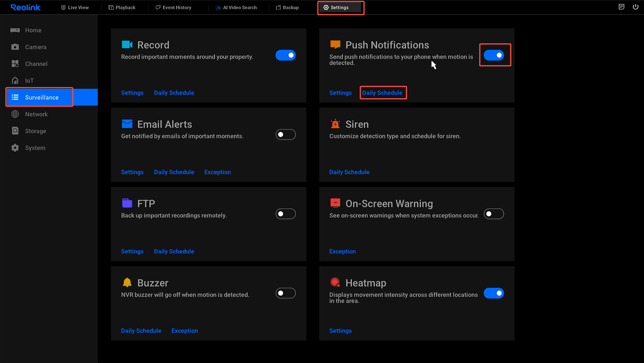Open Daily Schedule under Siren

click(x=349, y=172)
